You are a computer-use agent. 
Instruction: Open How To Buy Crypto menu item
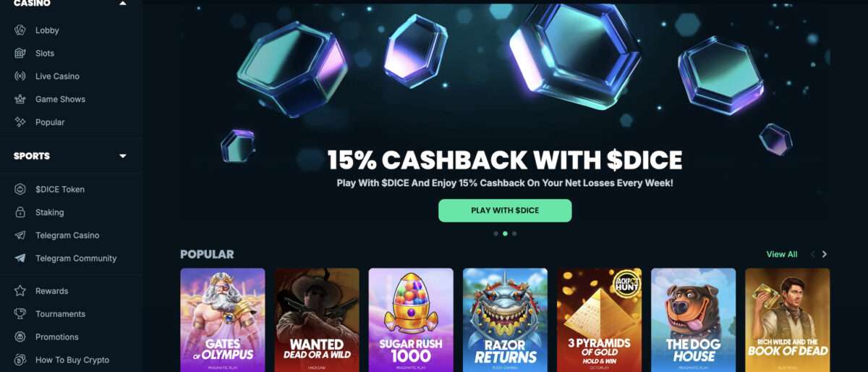(71, 360)
